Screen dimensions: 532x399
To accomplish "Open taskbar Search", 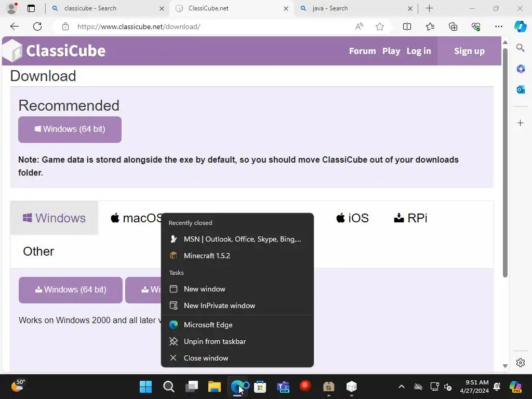I will click(x=169, y=387).
